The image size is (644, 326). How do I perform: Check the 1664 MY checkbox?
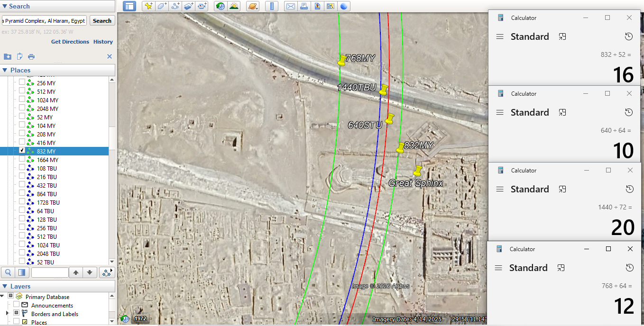click(x=22, y=159)
